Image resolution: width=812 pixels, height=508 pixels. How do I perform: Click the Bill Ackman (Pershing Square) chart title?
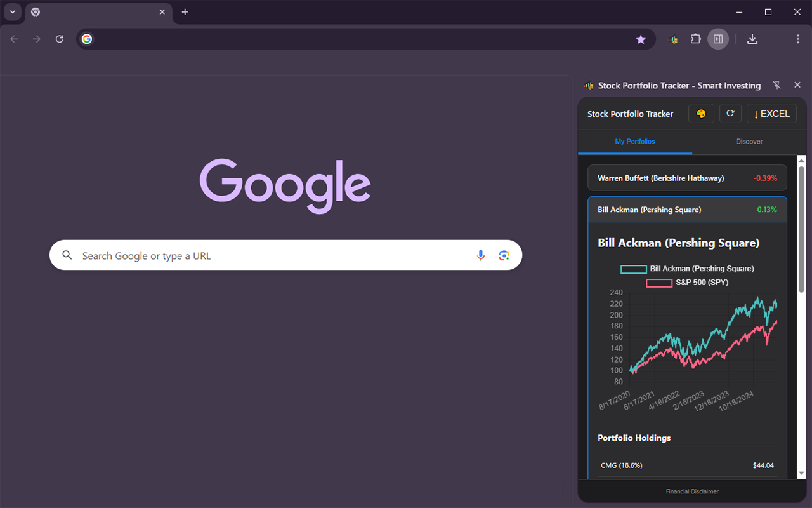click(x=678, y=243)
